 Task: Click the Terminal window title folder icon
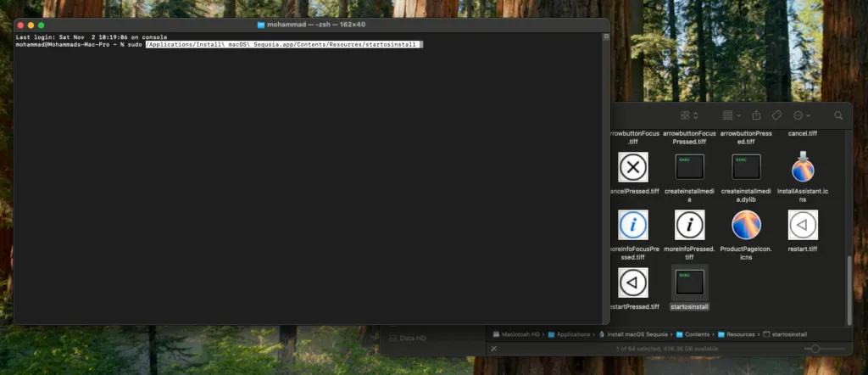261,25
